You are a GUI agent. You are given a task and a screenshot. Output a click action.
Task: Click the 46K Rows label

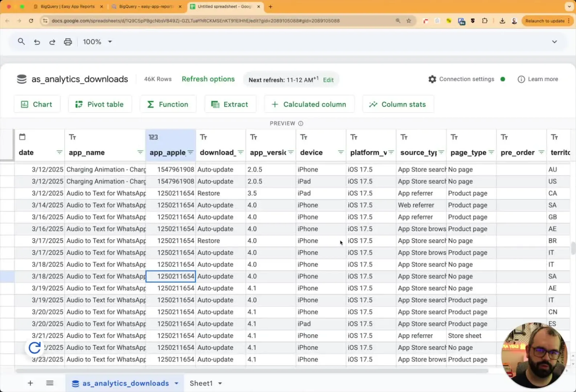tap(158, 79)
